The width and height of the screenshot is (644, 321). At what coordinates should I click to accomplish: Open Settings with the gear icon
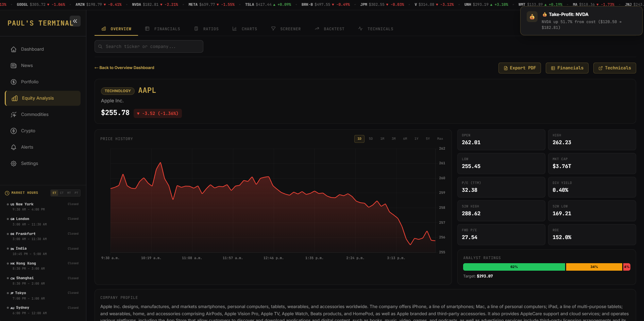coord(14,163)
